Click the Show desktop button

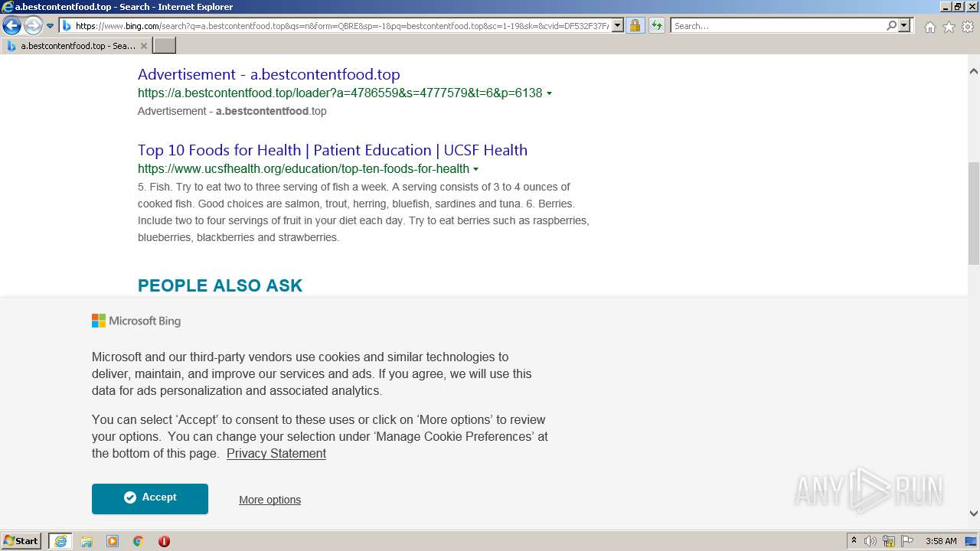coord(971,541)
